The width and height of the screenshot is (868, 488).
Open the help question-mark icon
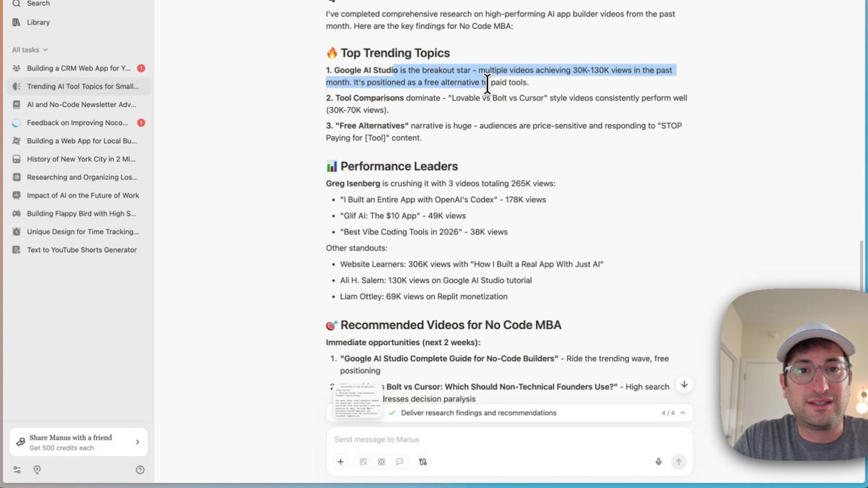[140, 470]
